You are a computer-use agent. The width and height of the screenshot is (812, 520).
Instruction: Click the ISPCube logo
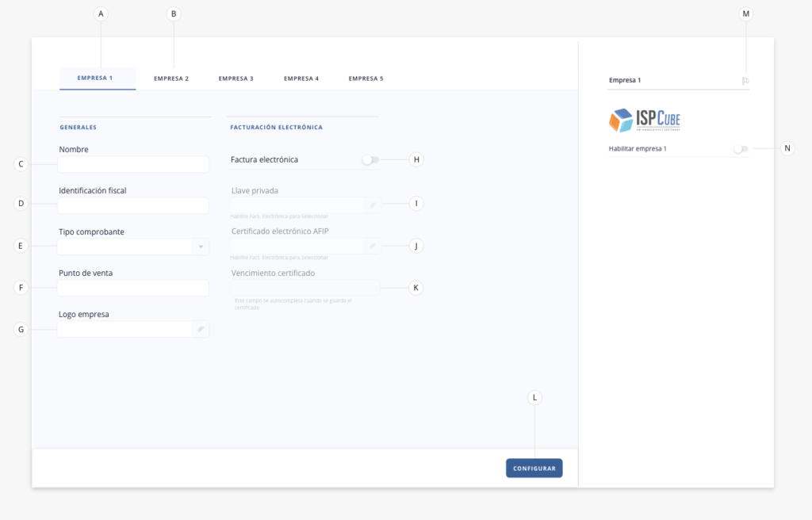point(644,120)
